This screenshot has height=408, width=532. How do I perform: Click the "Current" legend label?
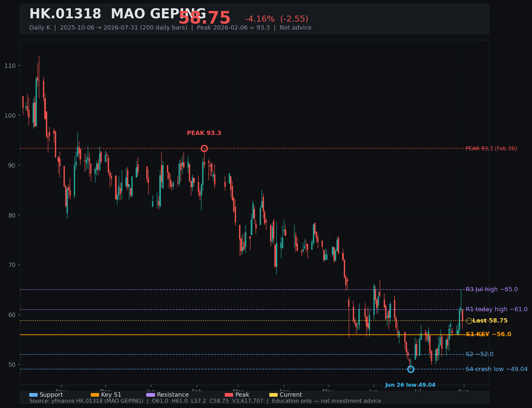pyautogui.click(x=291, y=395)
